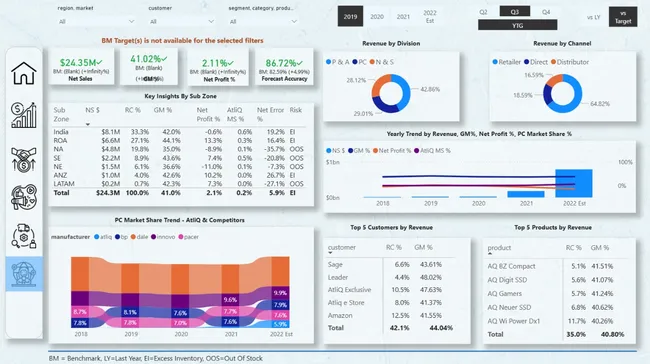Select the 2020 year button

click(x=377, y=17)
